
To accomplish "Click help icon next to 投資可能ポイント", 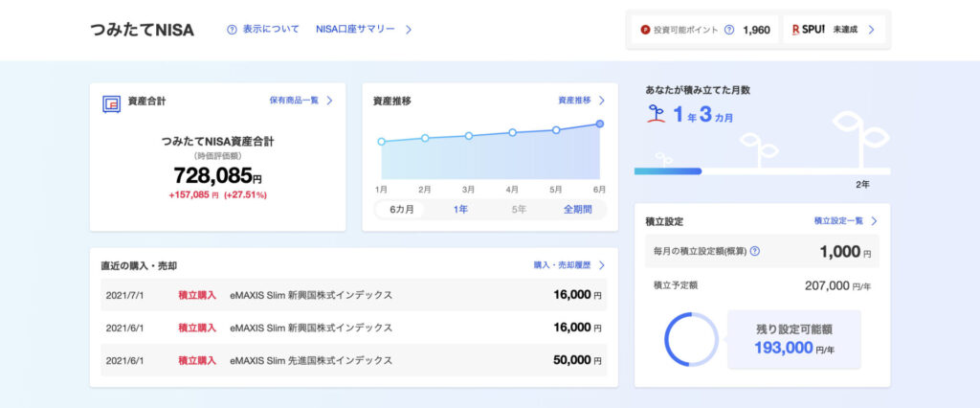I will point(728,30).
